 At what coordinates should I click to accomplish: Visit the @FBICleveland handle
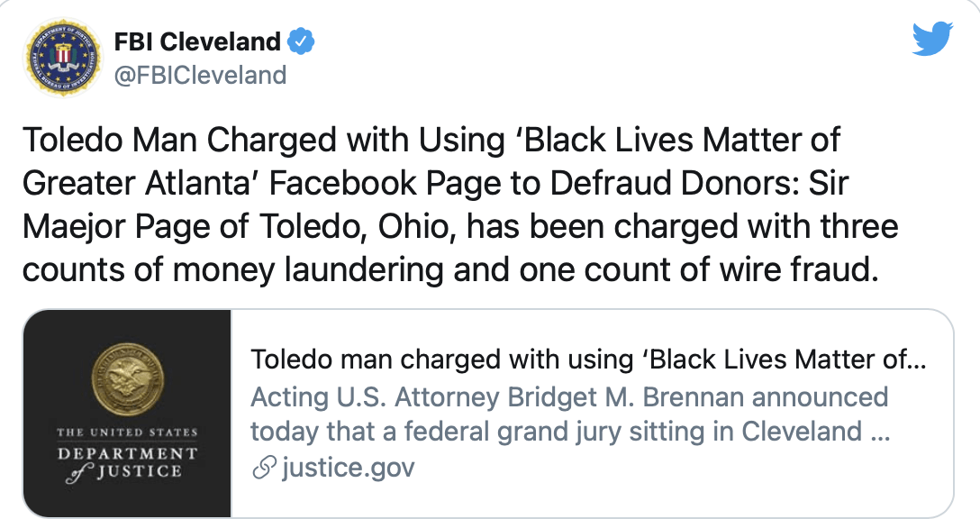(200, 75)
